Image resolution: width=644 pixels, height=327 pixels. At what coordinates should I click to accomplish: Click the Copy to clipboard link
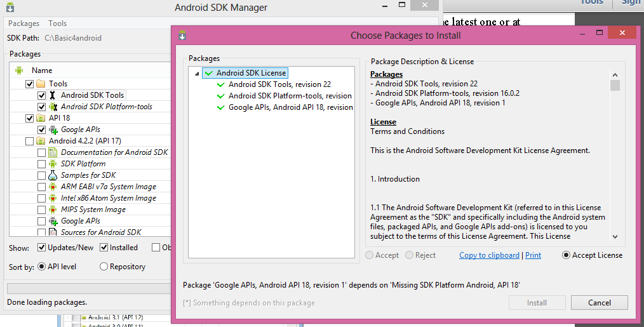tap(489, 255)
